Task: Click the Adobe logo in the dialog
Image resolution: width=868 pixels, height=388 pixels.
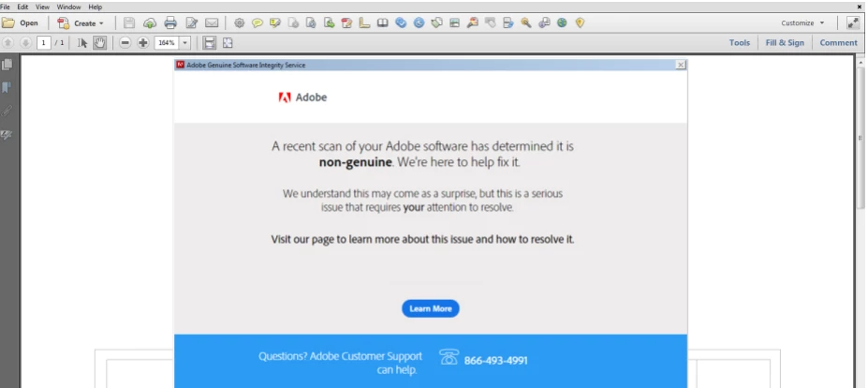Action: 302,97
